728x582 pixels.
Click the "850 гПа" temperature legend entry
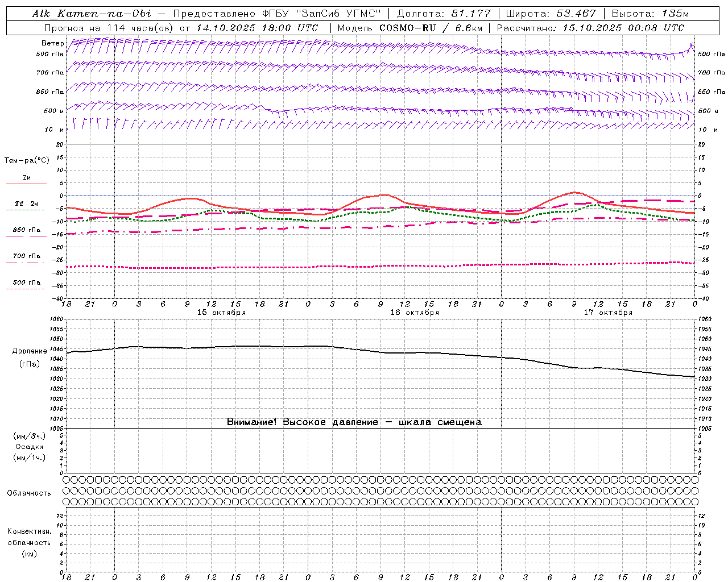[27, 230]
